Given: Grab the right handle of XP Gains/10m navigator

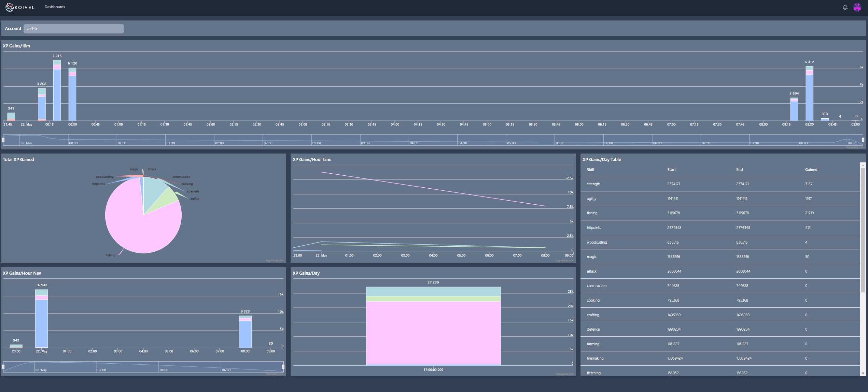Looking at the screenshot, I should 863,140.
